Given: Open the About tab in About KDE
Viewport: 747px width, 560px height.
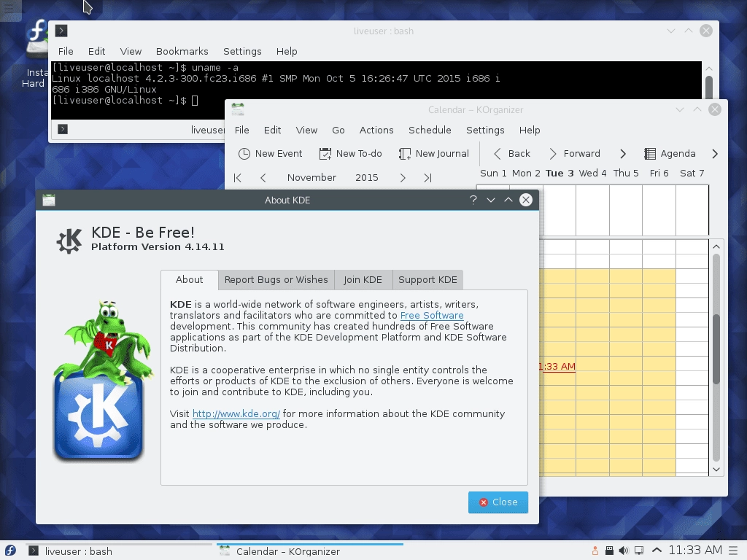Looking at the screenshot, I should click(x=189, y=279).
